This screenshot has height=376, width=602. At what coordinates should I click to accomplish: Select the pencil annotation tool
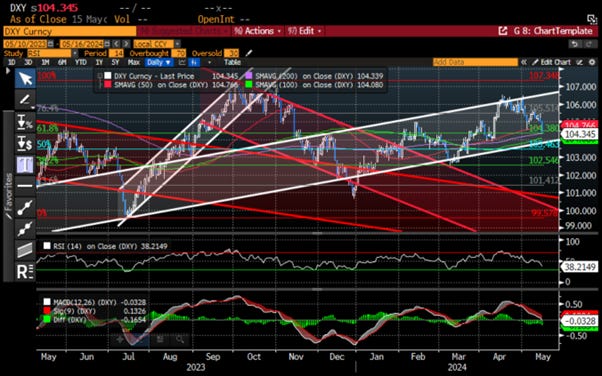[x=25, y=99]
